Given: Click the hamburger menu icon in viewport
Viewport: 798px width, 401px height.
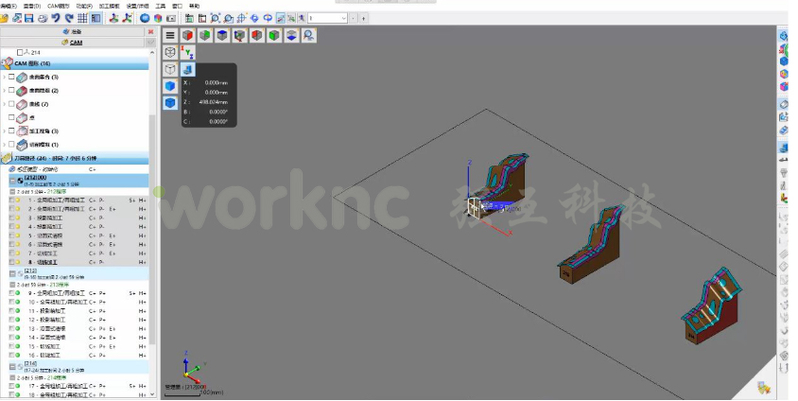Looking at the screenshot, I should 170,35.
